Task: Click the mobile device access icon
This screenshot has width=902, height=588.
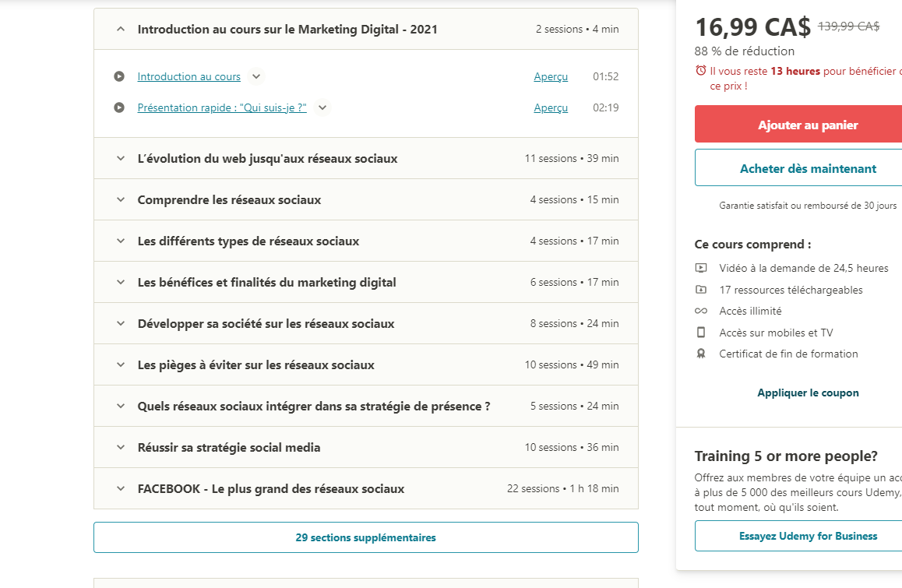Action: [x=701, y=333]
